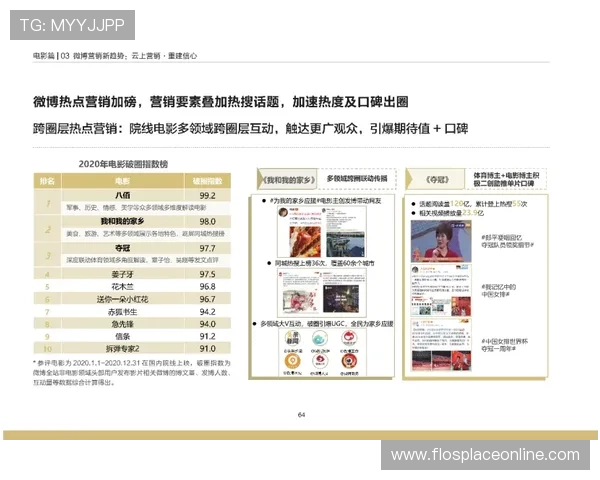Click the teal cloud account avatar
This screenshot has width=600, height=480.
(320, 338)
